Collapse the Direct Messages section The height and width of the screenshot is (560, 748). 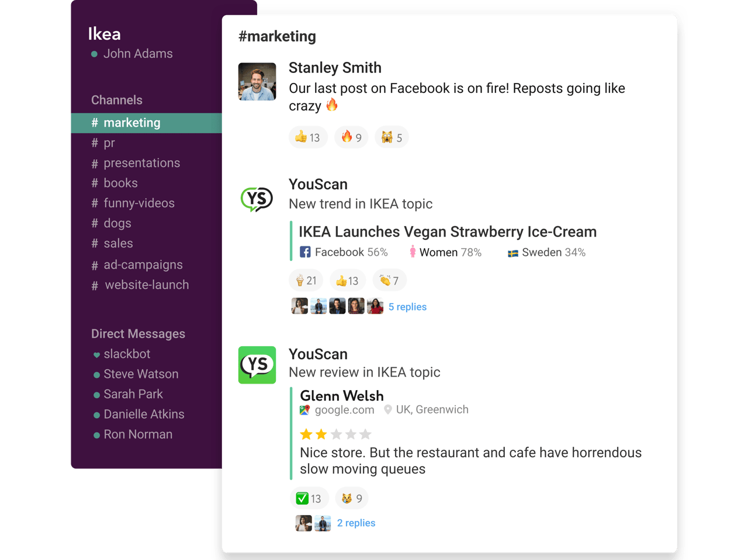tap(138, 333)
